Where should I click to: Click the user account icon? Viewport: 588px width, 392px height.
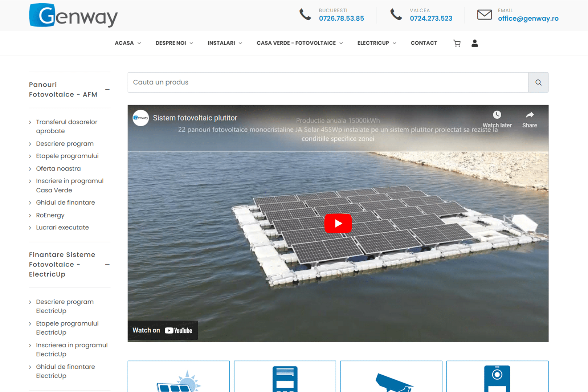pos(474,43)
